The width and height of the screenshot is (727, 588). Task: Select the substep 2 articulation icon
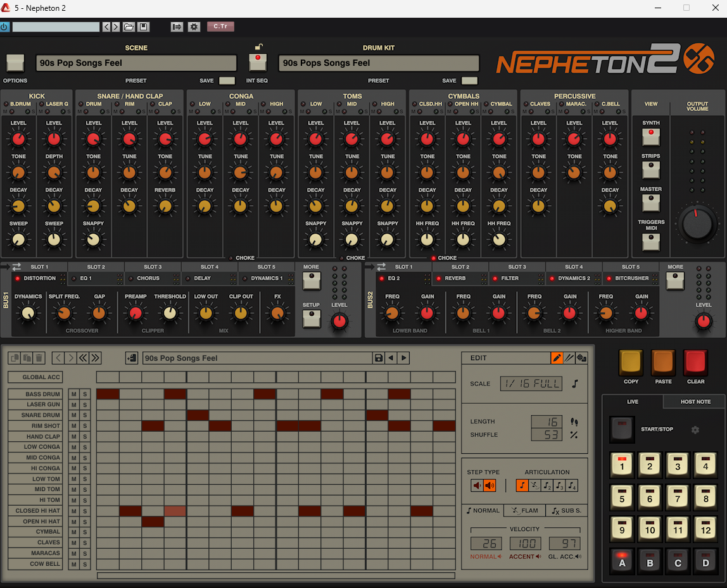point(547,485)
